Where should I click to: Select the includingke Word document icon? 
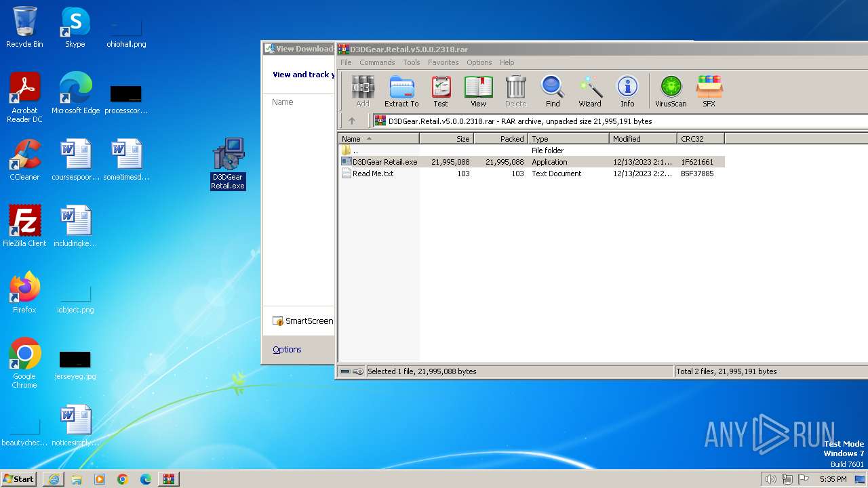[x=75, y=226]
